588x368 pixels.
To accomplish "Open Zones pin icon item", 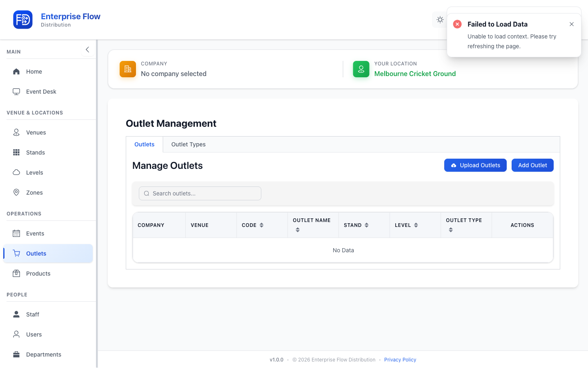I will (x=16, y=193).
